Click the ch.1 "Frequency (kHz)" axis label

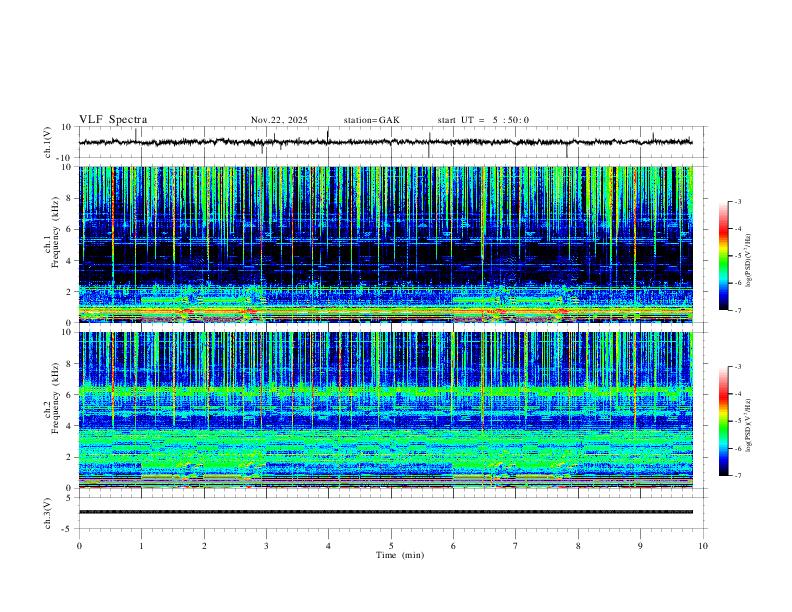pyautogui.click(x=56, y=230)
